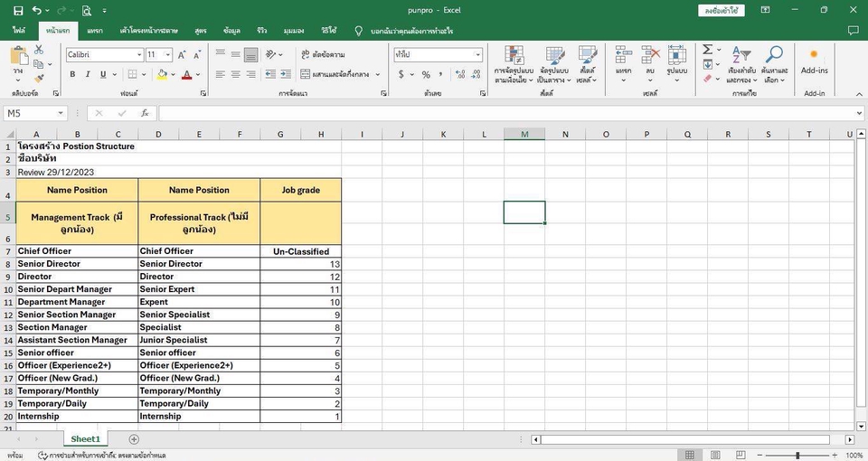Viewport: 868px width, 461px height.
Task: Open the File tab
Action: coord(19,31)
